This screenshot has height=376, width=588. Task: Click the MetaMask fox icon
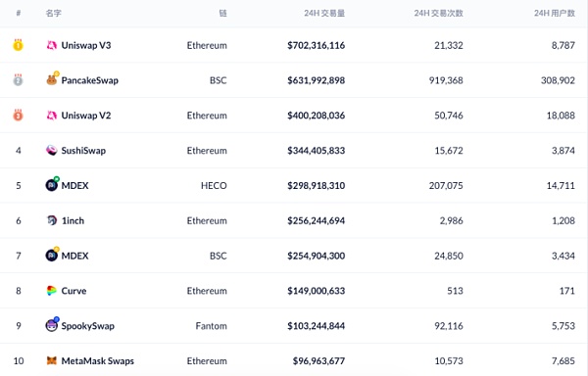(51, 360)
